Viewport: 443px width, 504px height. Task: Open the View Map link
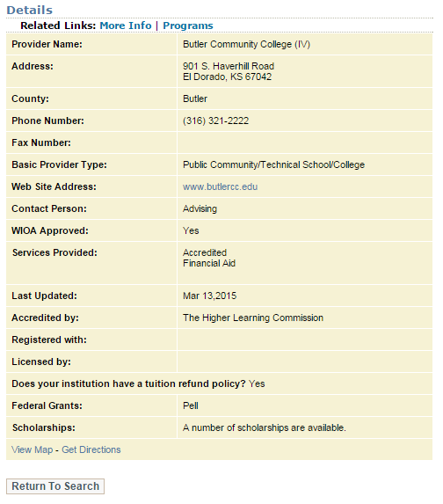(x=33, y=449)
